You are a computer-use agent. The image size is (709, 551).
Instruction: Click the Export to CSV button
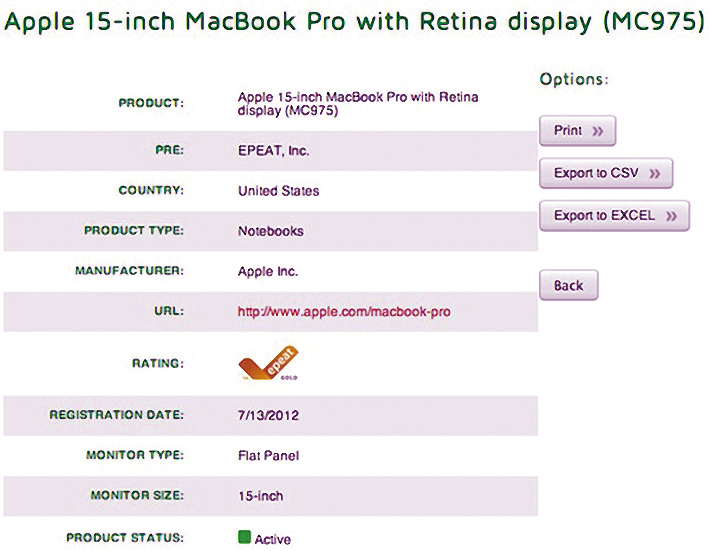click(x=606, y=173)
